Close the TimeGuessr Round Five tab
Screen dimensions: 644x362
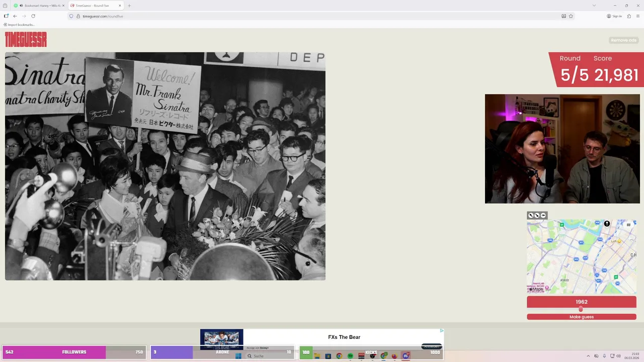point(120,6)
